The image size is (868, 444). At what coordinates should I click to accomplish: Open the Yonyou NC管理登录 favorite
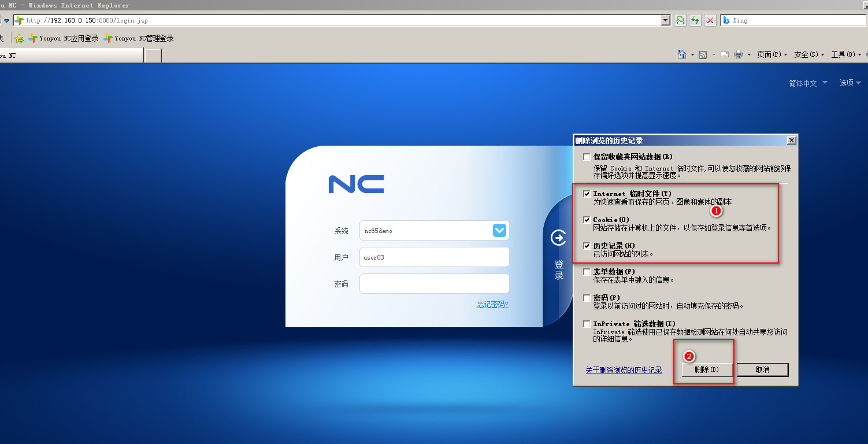[139, 38]
